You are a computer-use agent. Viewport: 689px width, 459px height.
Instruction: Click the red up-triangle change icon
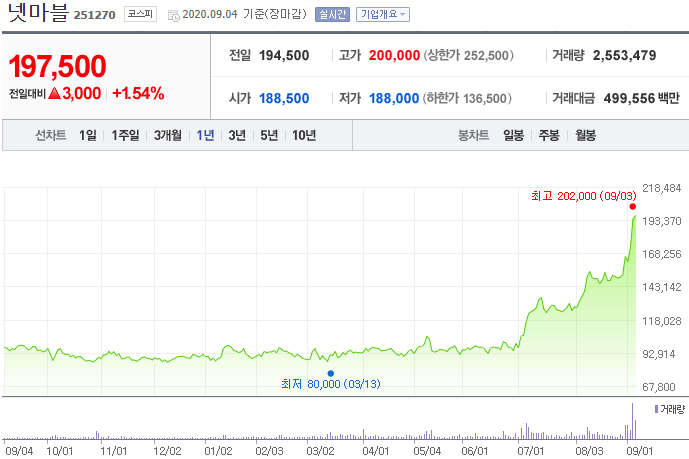pyautogui.click(x=54, y=93)
